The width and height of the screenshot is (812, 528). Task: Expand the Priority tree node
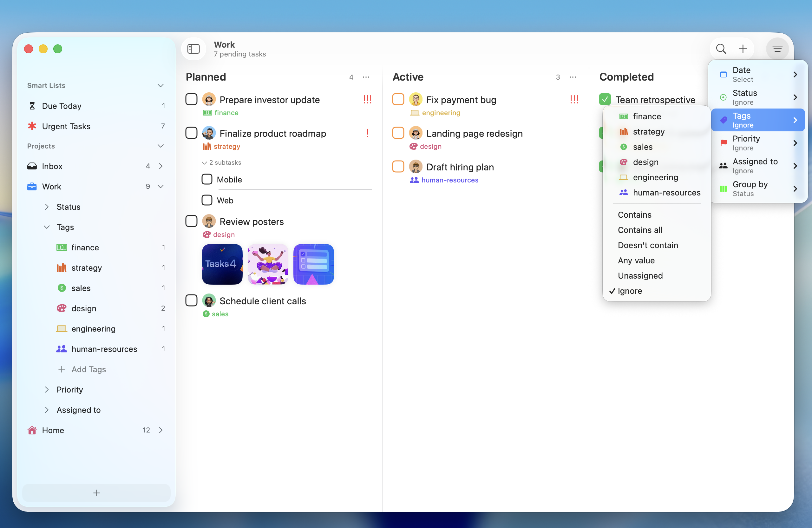coord(47,389)
